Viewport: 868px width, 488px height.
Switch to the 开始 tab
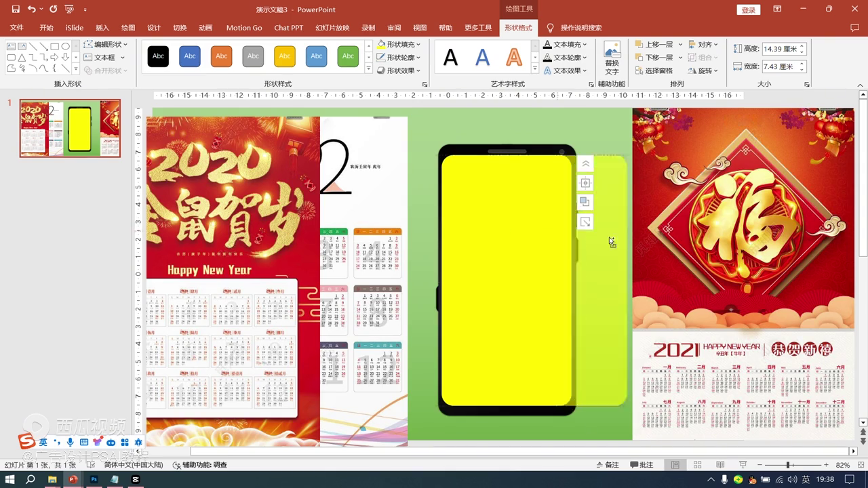pos(46,28)
